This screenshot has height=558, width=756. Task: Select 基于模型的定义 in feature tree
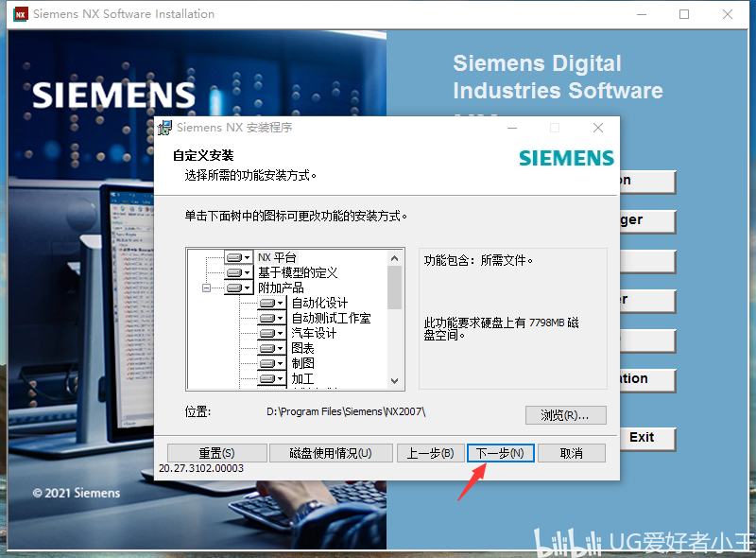pos(298,272)
